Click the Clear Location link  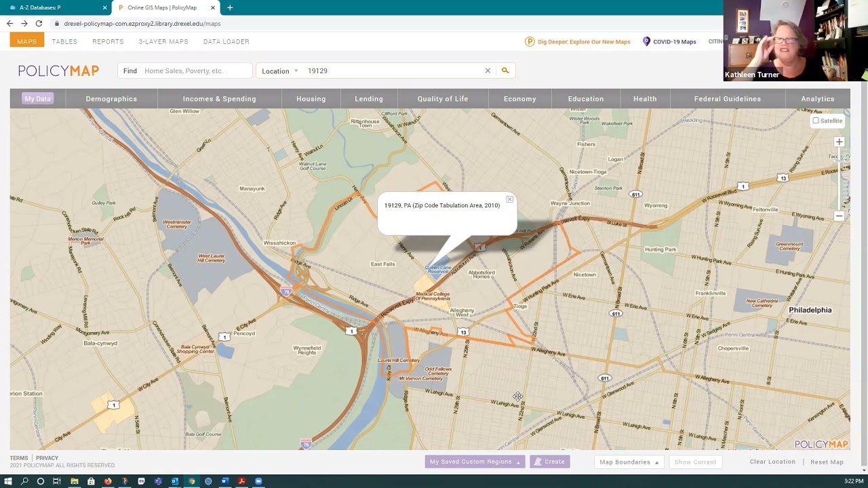(x=772, y=462)
